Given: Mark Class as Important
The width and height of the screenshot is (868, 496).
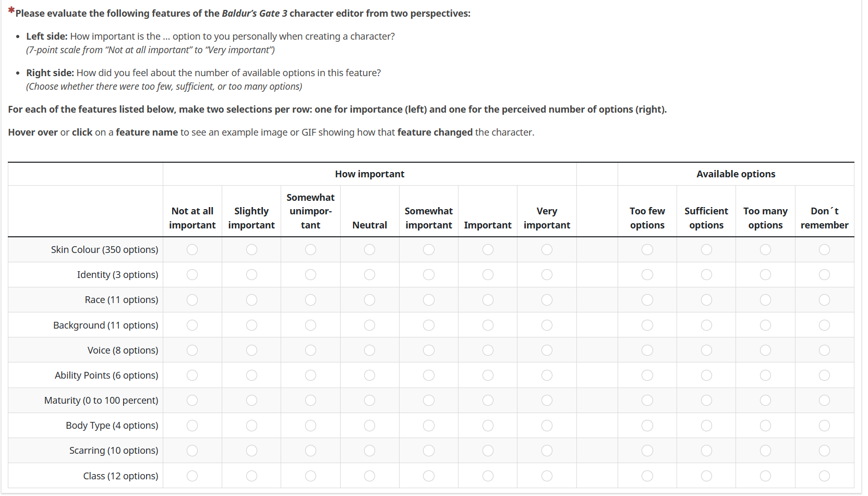Looking at the screenshot, I should pos(488,476).
